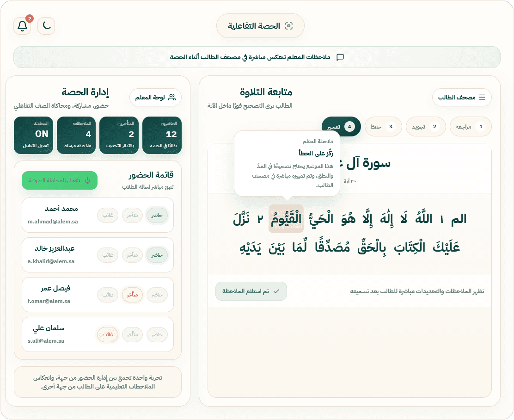Click the word مُصَدِّقًا in the verse
The image size is (514, 420).
332,247
